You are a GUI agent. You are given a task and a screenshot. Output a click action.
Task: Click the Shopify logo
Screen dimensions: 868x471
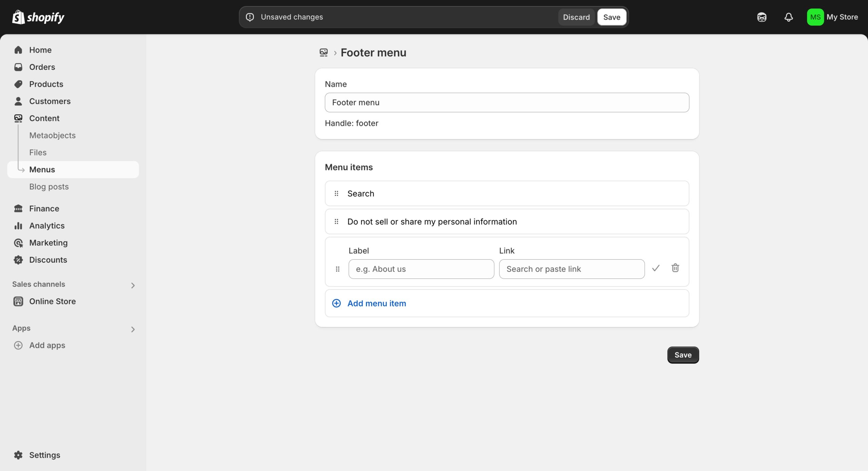(38, 17)
